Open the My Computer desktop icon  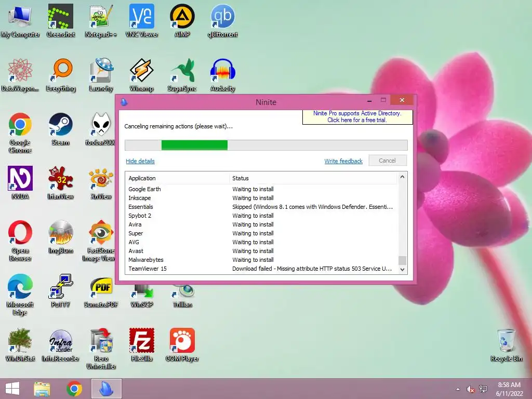click(x=20, y=21)
